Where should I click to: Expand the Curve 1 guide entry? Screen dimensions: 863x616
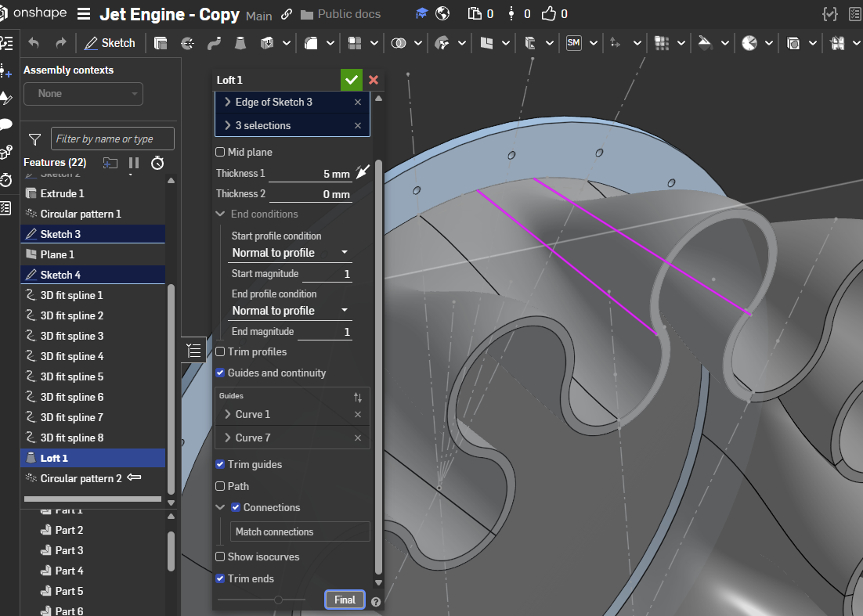[227, 414]
